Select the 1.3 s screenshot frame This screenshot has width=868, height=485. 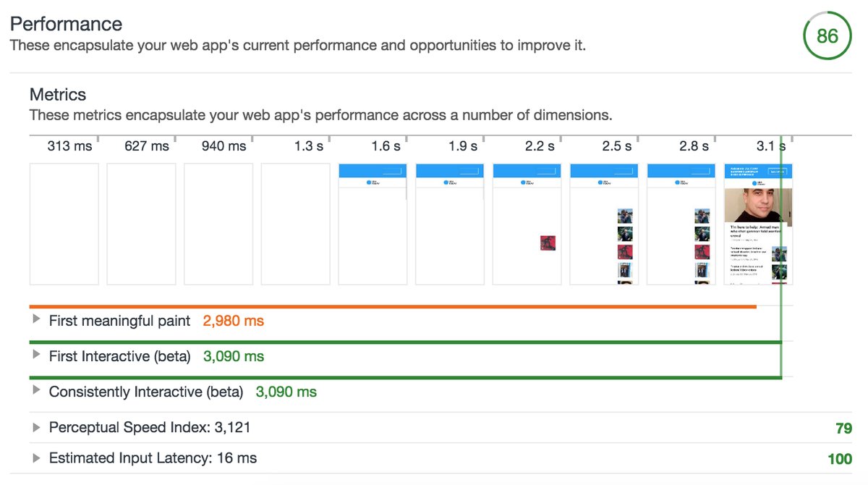pos(295,224)
